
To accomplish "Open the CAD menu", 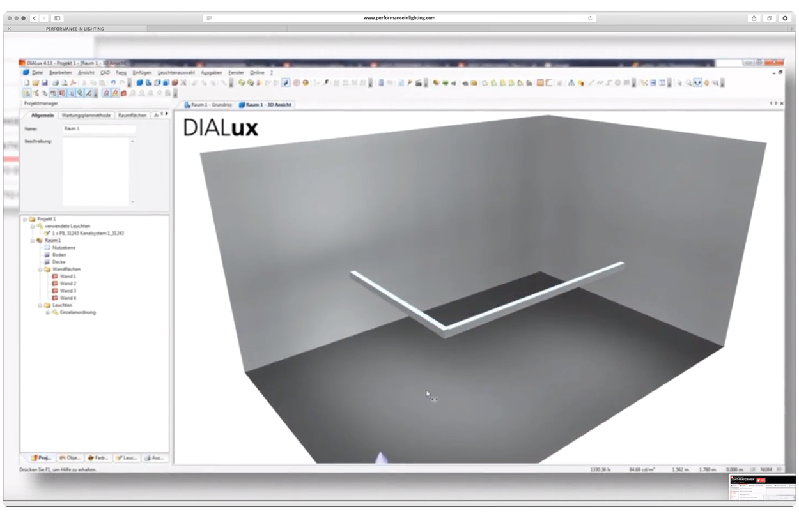I will tap(105, 73).
